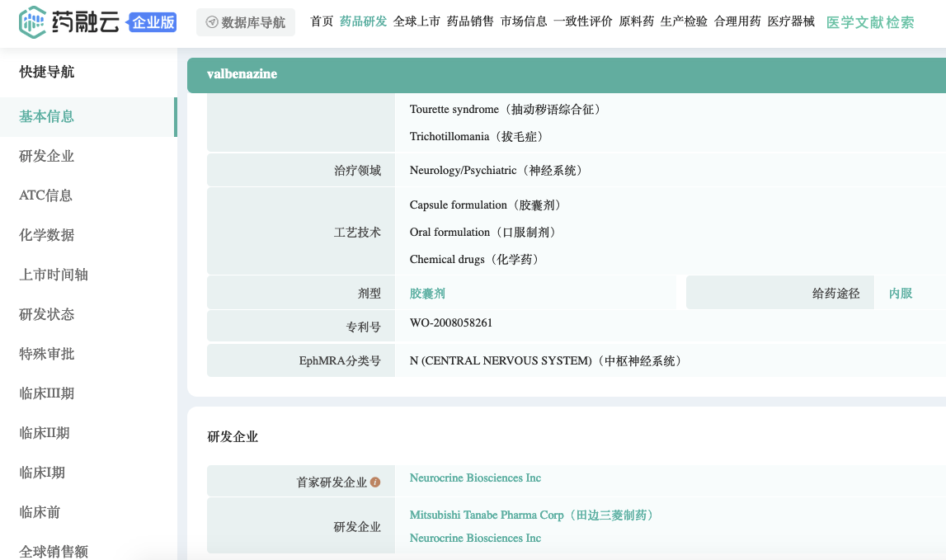Open the 医疗器械 menu item
Screen dimensions: 946x560
pyautogui.click(x=791, y=21)
